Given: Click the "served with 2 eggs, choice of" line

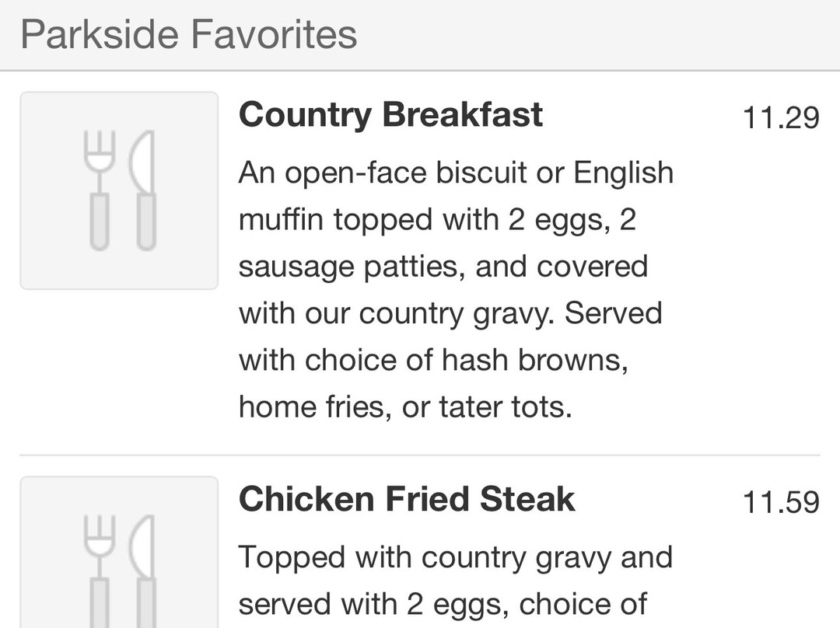Looking at the screenshot, I should (443, 604).
